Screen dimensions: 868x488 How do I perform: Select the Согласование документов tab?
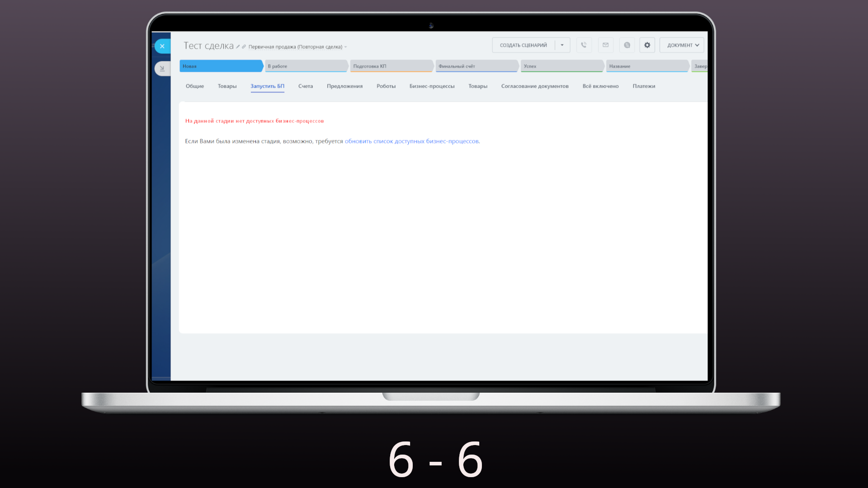[534, 86]
